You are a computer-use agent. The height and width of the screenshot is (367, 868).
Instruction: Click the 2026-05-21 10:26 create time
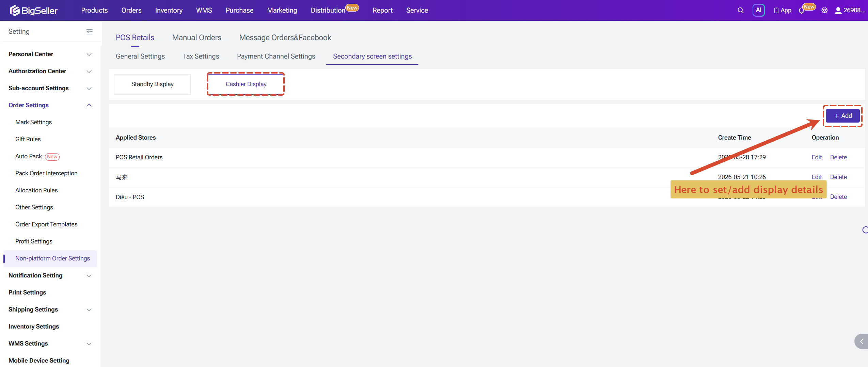tap(742, 177)
